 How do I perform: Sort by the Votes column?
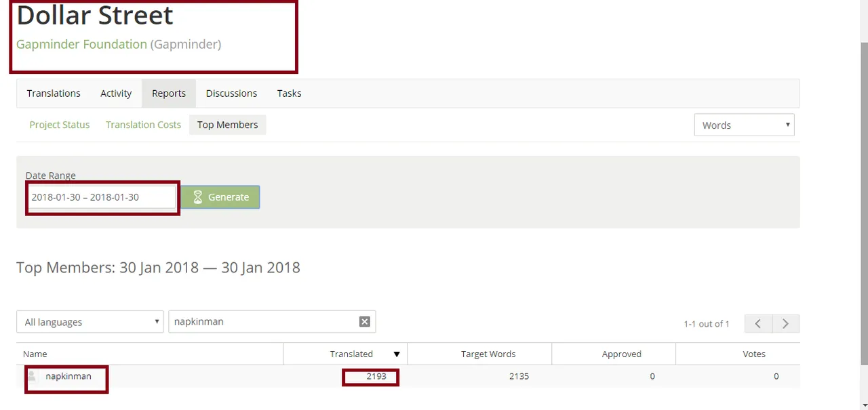tap(753, 354)
